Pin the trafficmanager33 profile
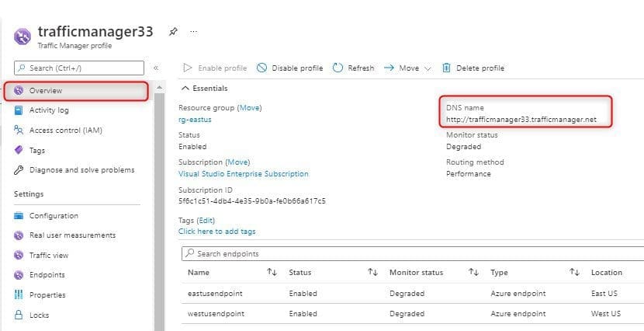This screenshot has width=644, height=331. 173,32
